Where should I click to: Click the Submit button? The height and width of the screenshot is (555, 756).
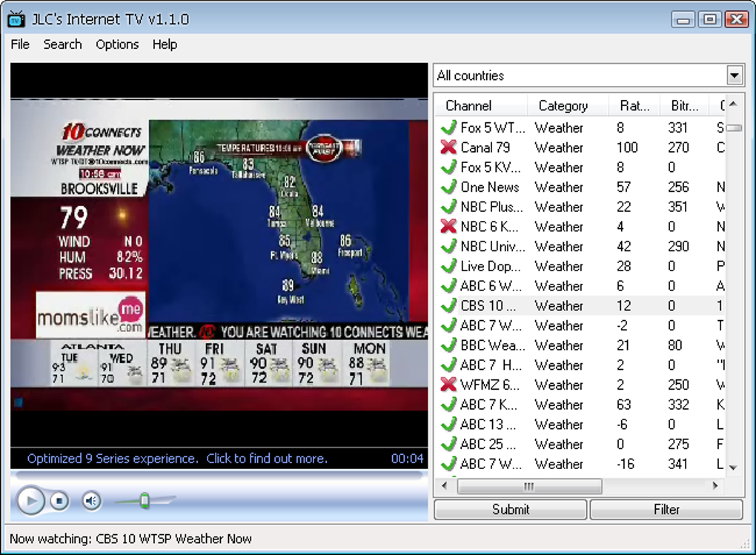pyautogui.click(x=511, y=510)
